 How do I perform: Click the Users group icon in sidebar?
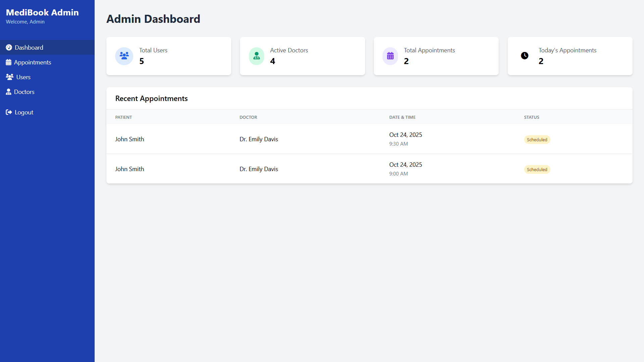coord(10,77)
